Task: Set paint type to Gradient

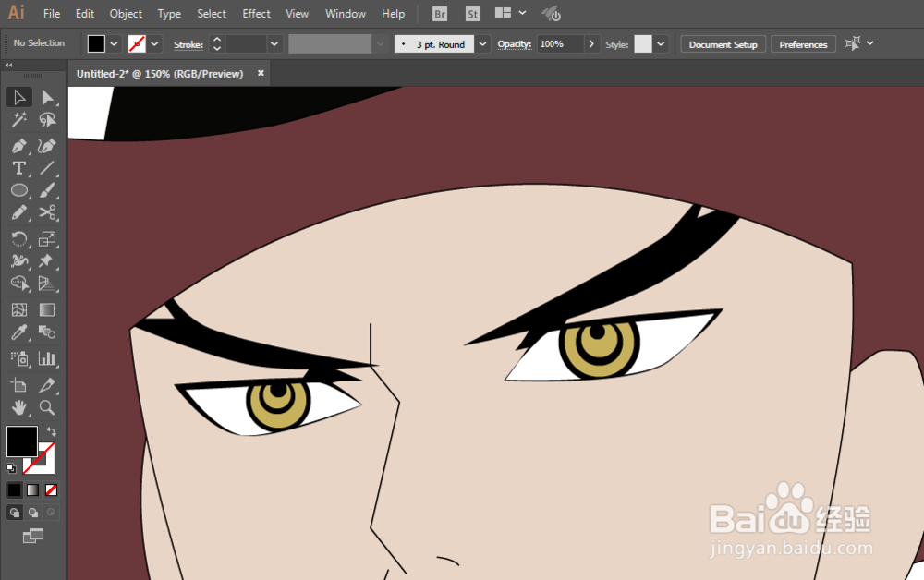Action: 32,489
